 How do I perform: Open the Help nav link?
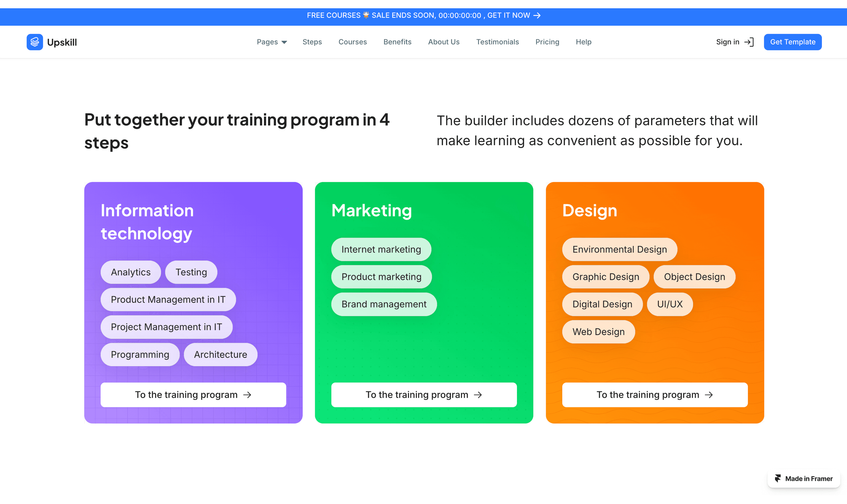[583, 42]
